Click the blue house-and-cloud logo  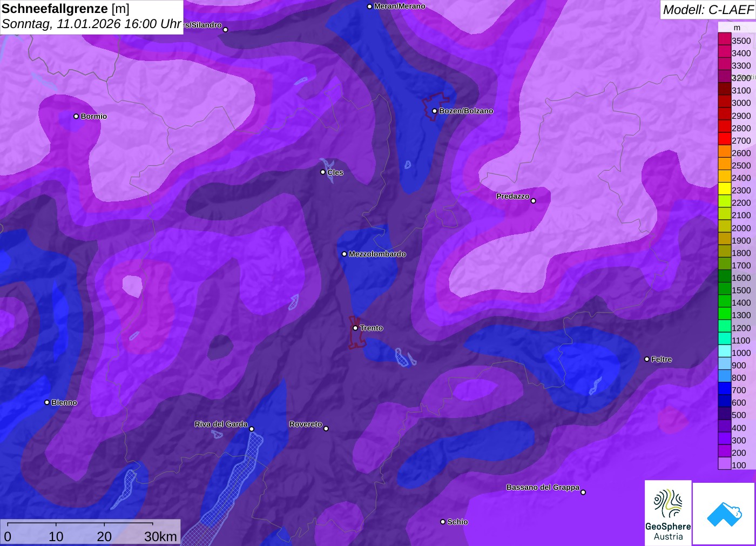[x=724, y=514]
